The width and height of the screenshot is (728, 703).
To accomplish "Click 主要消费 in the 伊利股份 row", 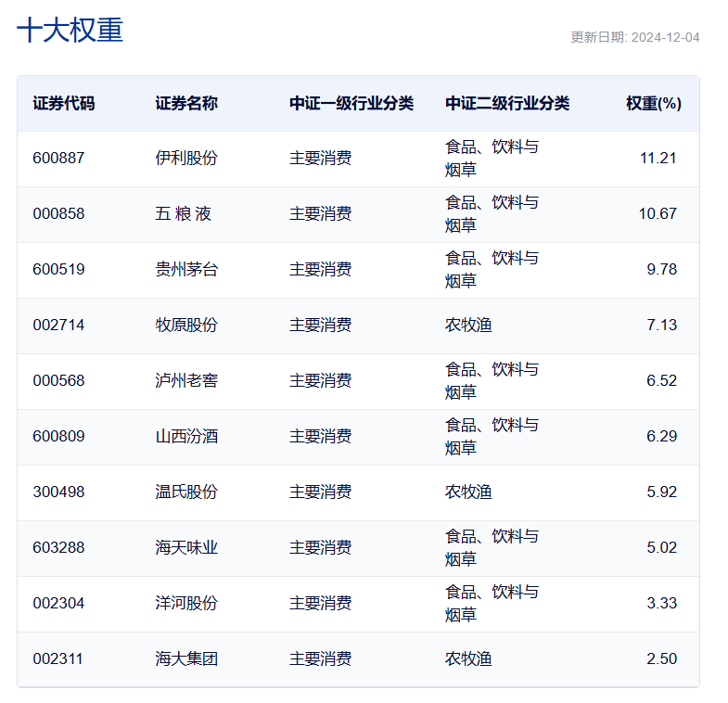I will [x=320, y=159].
